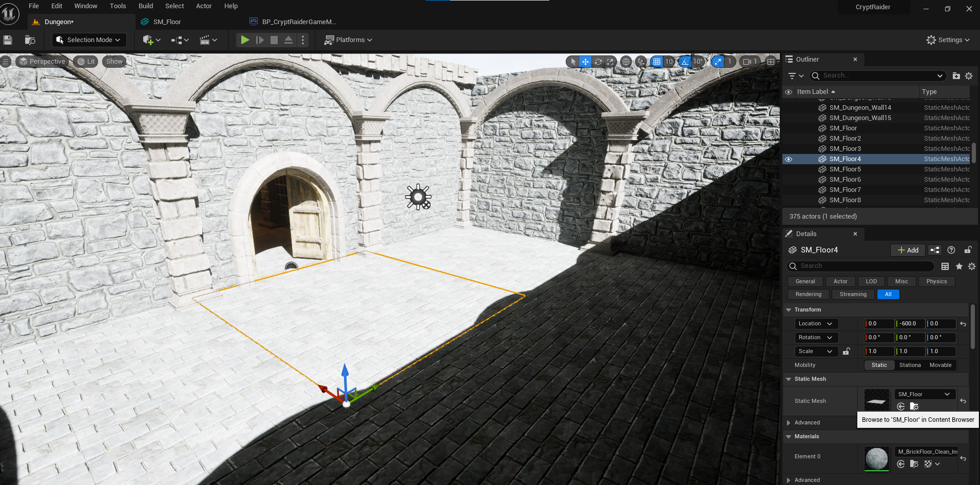
Task: Open the quick add-to-project cube icon
Action: pos(151,40)
